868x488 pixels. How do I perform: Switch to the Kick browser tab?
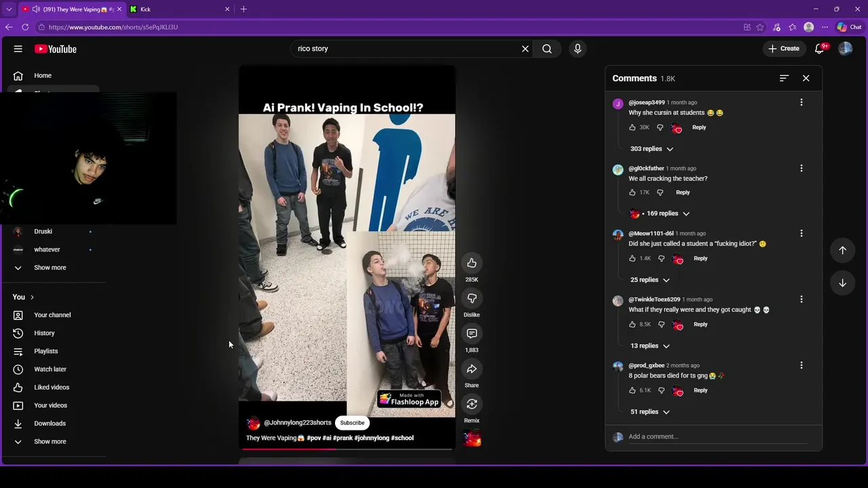pos(179,9)
